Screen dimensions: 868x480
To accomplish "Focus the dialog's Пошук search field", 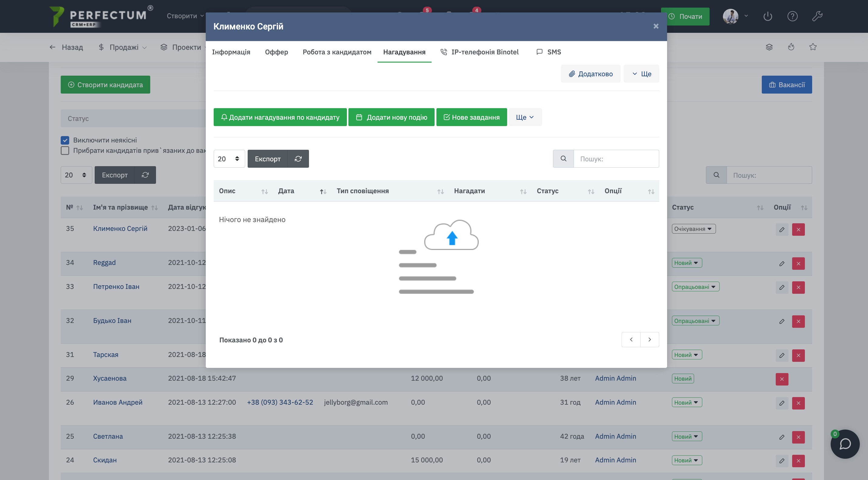I will click(x=616, y=159).
